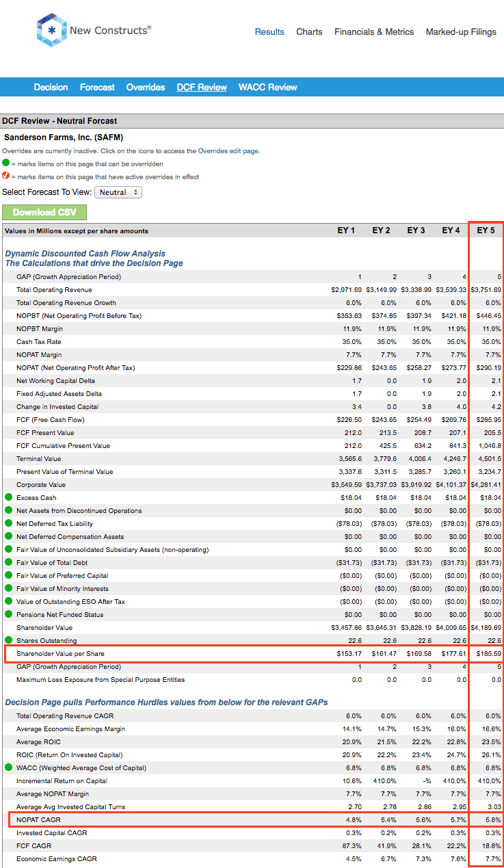The width and height of the screenshot is (504, 868).
Task: Click green dot for Pensions Net Funded Status
Action: pos(9,614)
